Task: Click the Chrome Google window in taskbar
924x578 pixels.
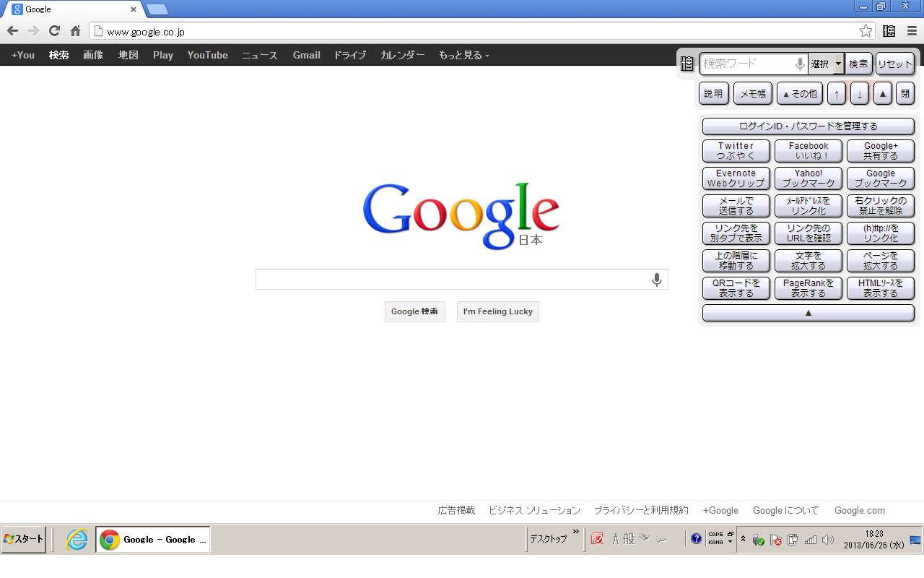Action: (153, 539)
